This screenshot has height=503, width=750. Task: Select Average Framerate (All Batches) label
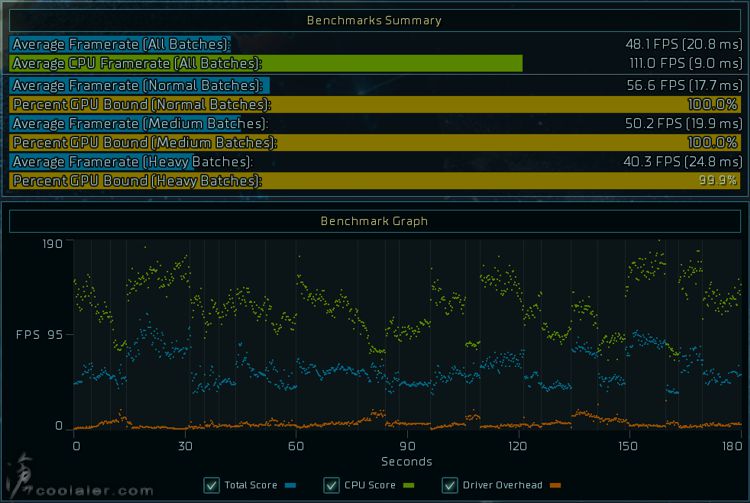tap(121, 44)
